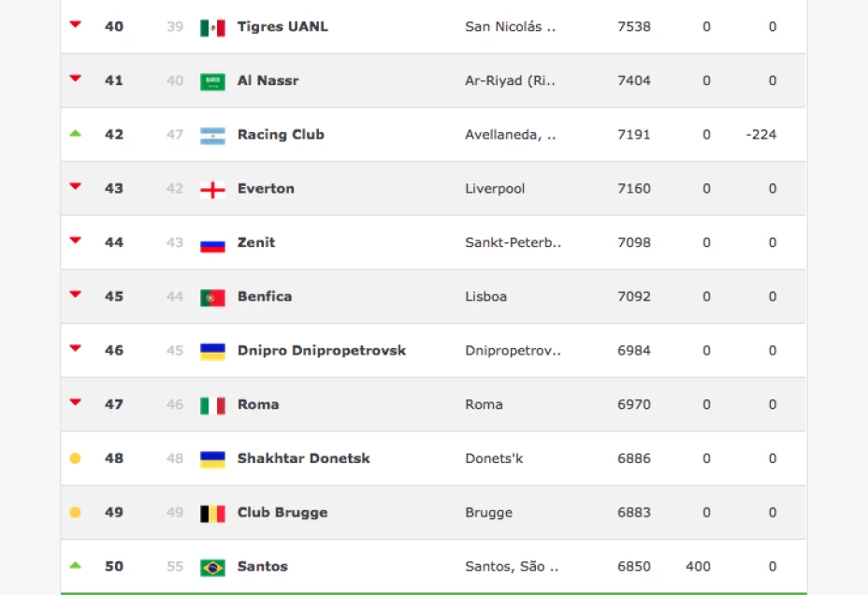Viewport: 868px width, 595px height.
Task: Click the Argentina flag beside Racing Club
Action: [212, 136]
